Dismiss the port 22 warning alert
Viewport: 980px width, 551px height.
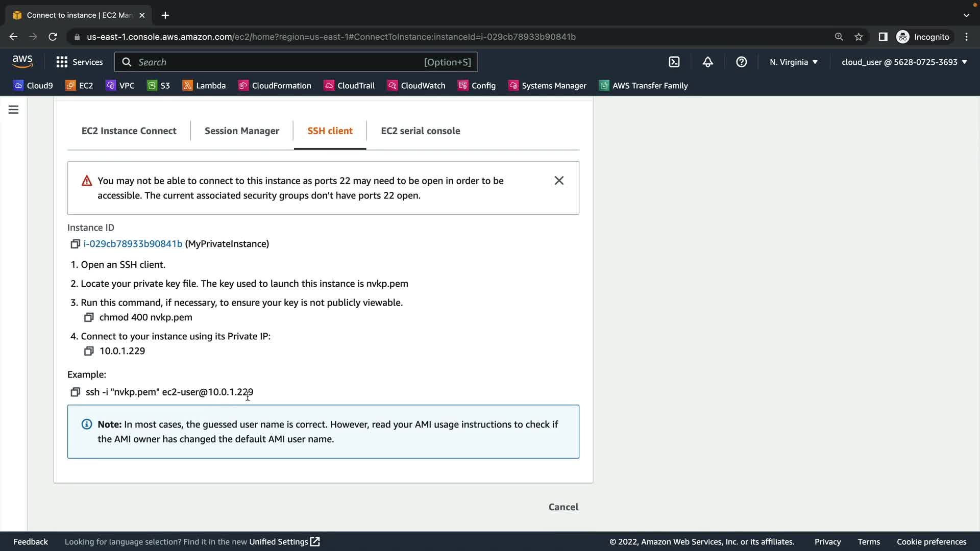pyautogui.click(x=559, y=181)
